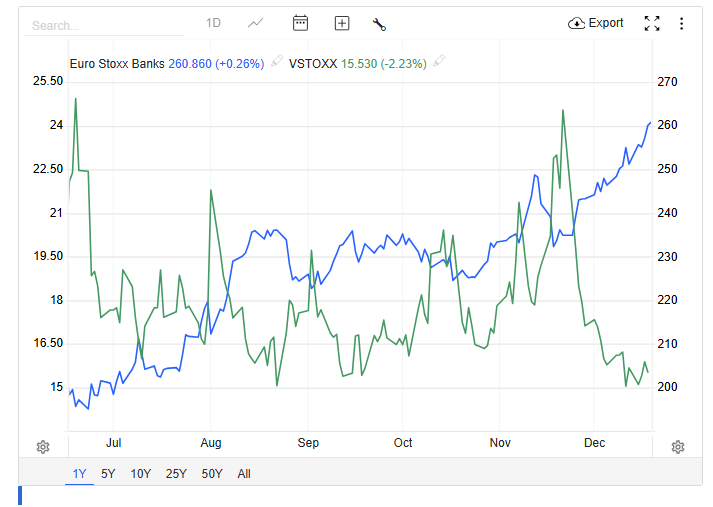713x507 pixels.
Task: Open the three-dot more options menu
Action: coord(682,23)
